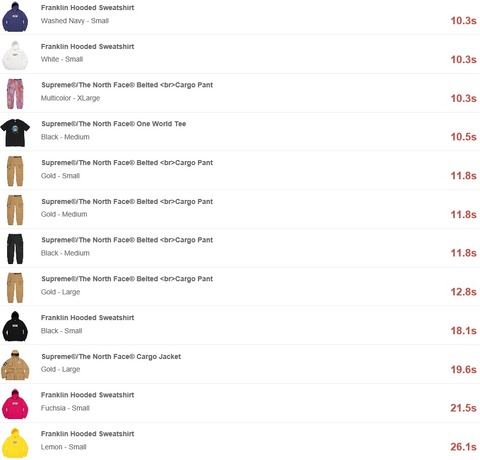This screenshot has width=480, height=460.
Task: Click the Gold - Large cargo pant title
Action: [127, 279]
